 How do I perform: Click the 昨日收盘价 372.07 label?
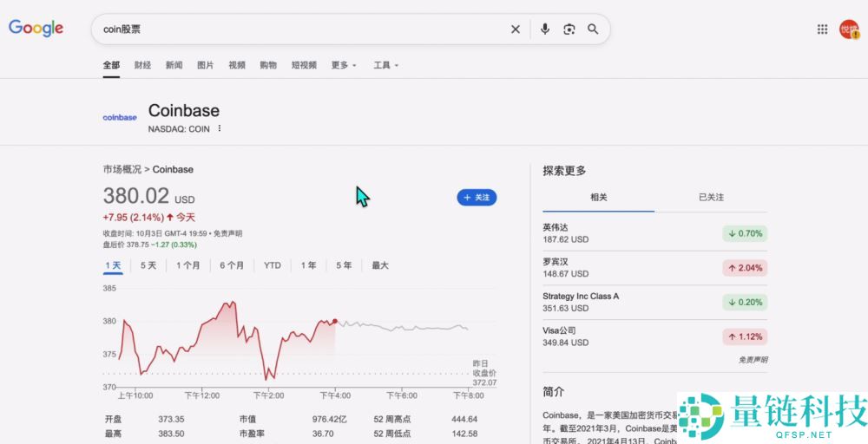tap(484, 373)
